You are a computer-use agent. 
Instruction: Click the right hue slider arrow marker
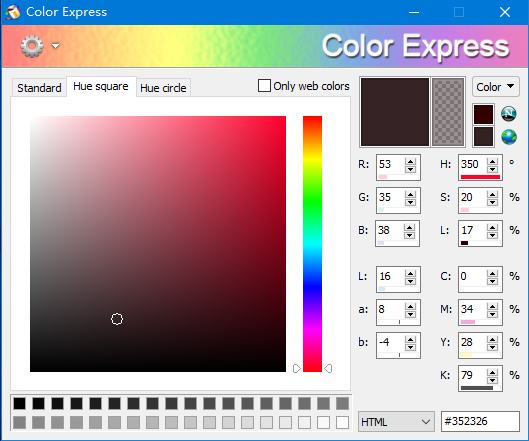328,368
